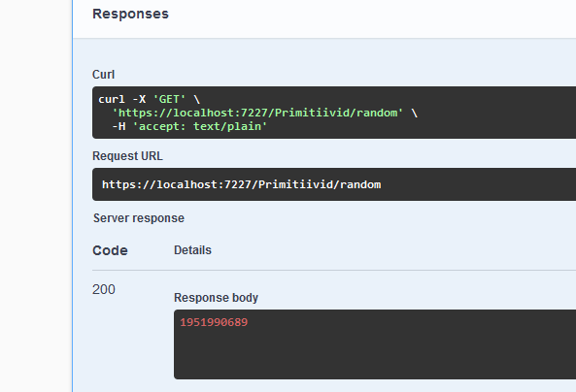Click the Curl label
The width and height of the screenshot is (576, 392).
(x=103, y=75)
